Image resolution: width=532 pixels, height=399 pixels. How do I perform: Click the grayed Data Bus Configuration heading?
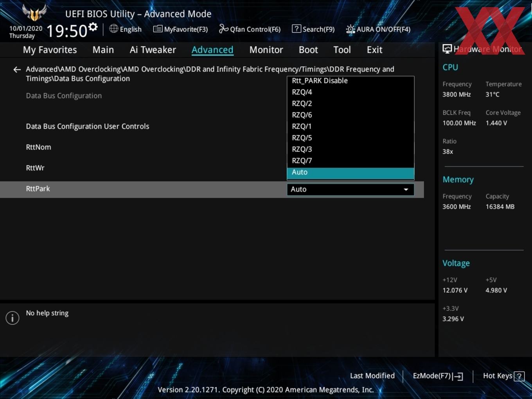[x=64, y=96]
